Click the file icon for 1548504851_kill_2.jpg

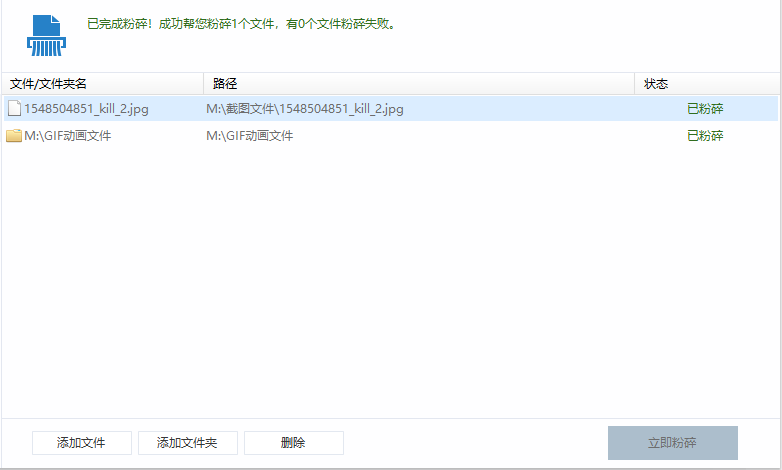click(14, 108)
